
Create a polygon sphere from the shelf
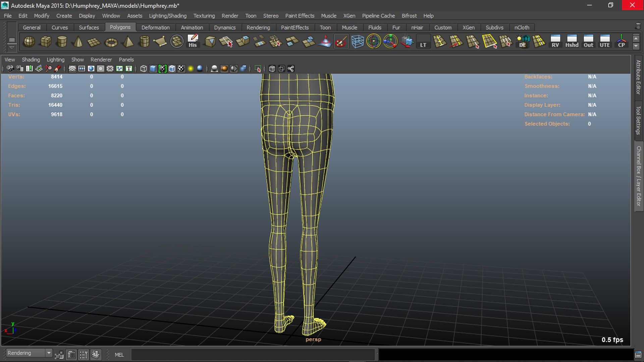29,42
